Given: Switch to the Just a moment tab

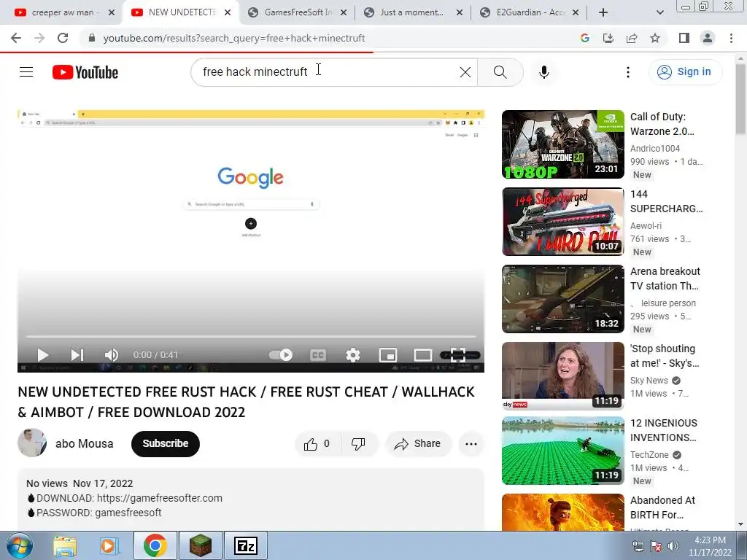Looking at the screenshot, I should (x=411, y=12).
